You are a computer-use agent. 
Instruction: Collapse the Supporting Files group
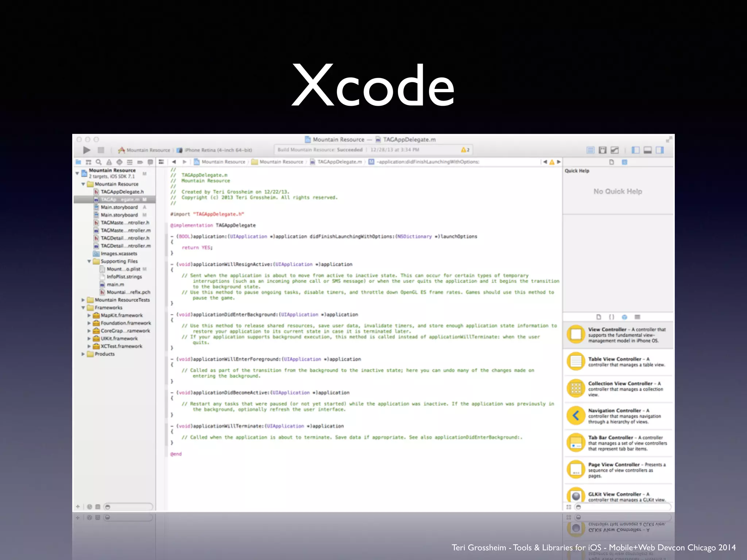tap(89, 261)
